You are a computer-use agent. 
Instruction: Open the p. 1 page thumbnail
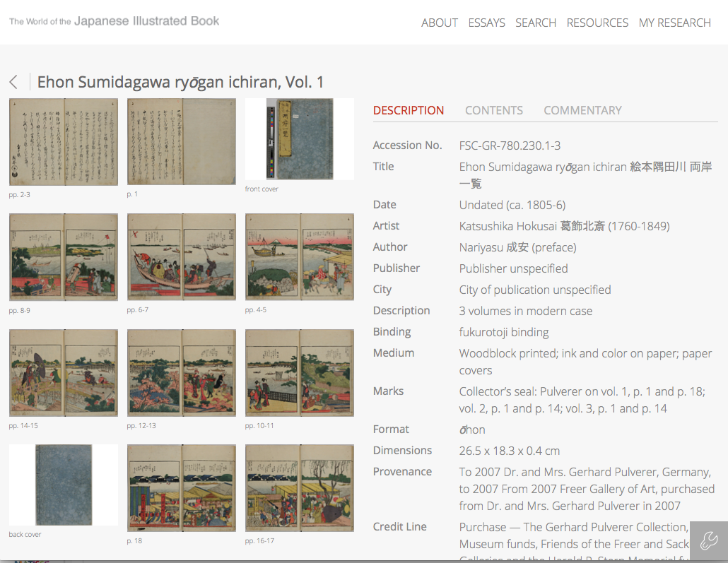182,141
